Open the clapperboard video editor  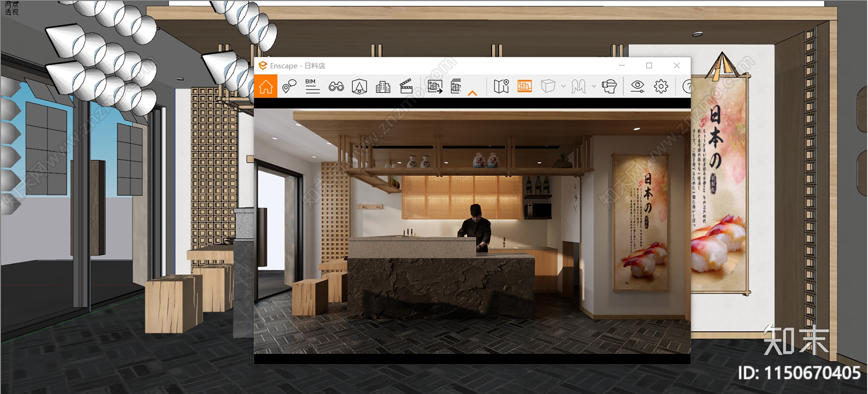pos(406,86)
